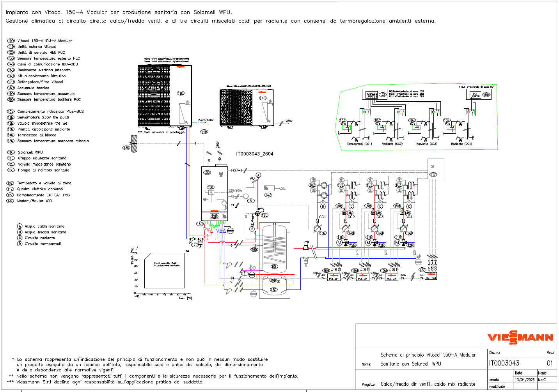Select the smaller outdoor unit with 230V supply
This screenshot has width=559, height=392.
(x=247, y=107)
